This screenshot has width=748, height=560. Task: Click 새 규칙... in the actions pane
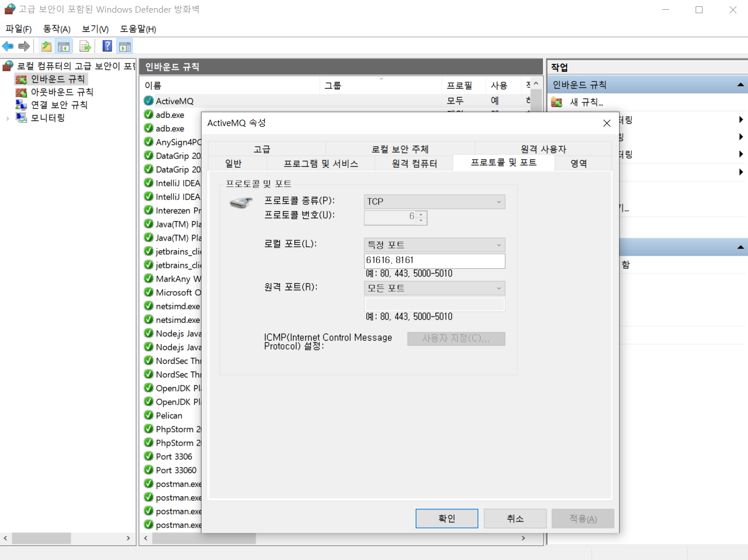[x=586, y=102]
